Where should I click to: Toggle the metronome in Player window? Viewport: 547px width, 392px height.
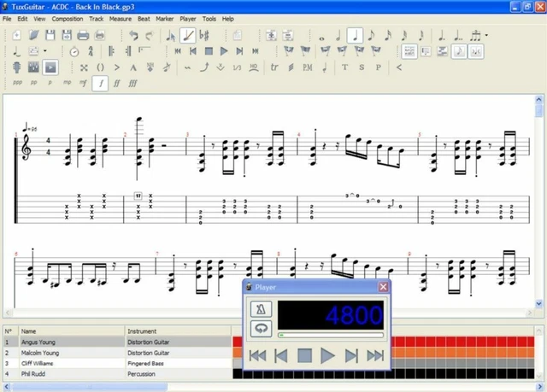(x=259, y=308)
